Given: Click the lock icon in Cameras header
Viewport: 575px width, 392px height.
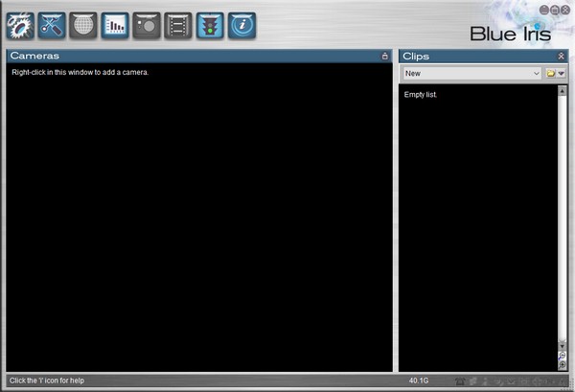Looking at the screenshot, I should (x=384, y=57).
